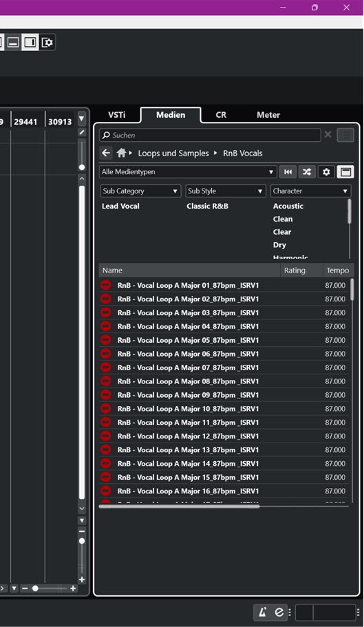Toggle the previewer section icon
The height and width of the screenshot is (627, 364).
click(345, 172)
